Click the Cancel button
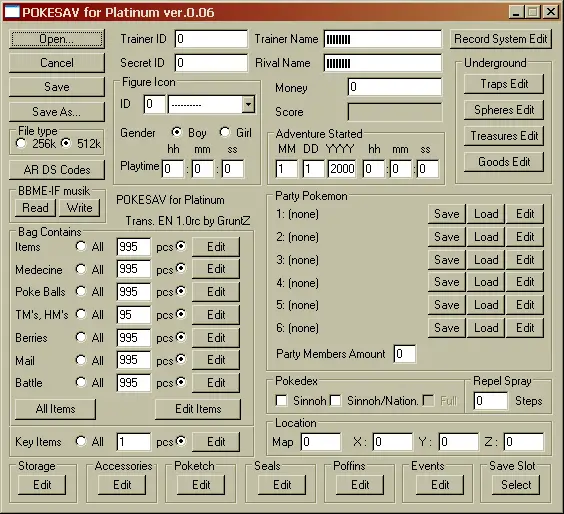This screenshot has width=564, height=514. click(x=57, y=63)
